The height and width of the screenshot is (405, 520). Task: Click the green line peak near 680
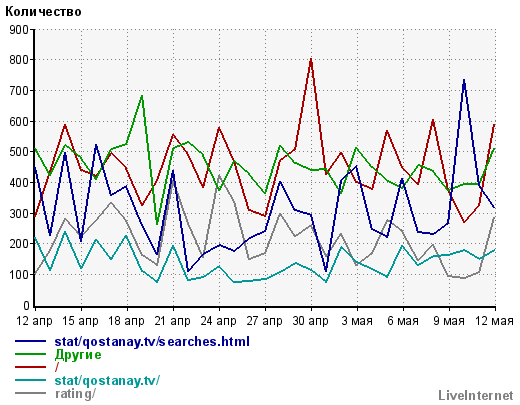(x=142, y=96)
